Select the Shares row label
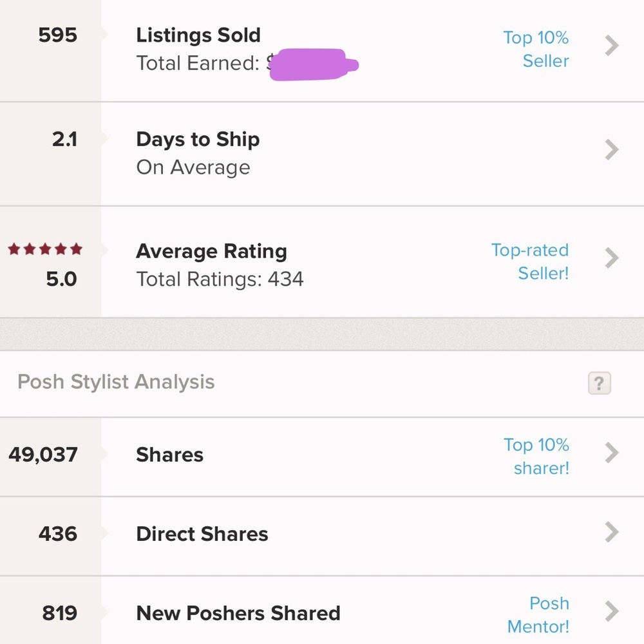This screenshot has width=644, height=644. pos(169,455)
